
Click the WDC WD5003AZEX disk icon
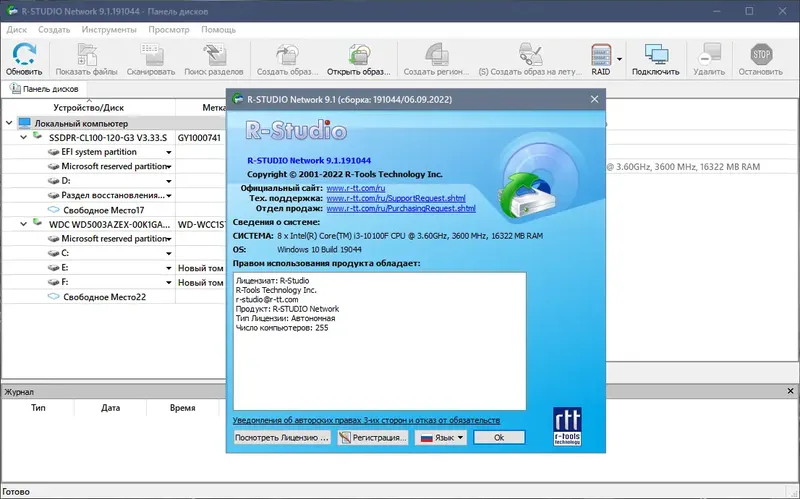coord(38,222)
